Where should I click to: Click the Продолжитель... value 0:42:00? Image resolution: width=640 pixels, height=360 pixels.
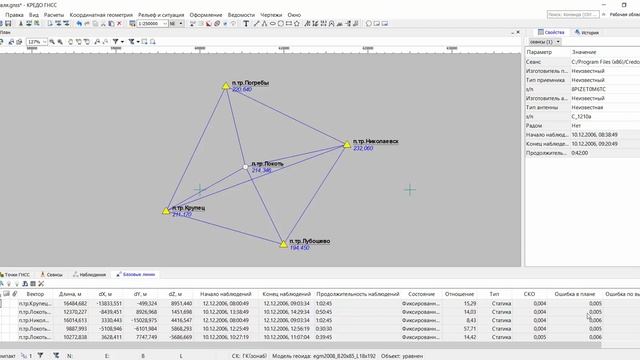pos(580,153)
